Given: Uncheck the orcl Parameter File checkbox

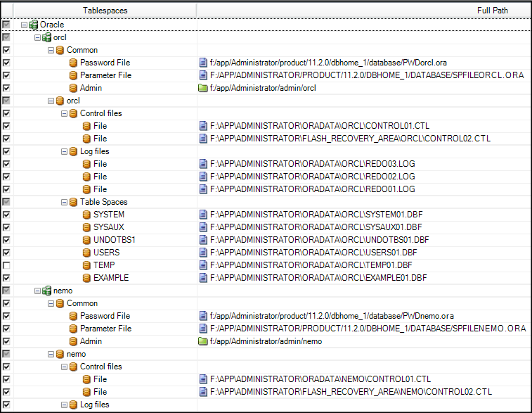Looking at the screenshot, I should pyautogui.click(x=6, y=75).
